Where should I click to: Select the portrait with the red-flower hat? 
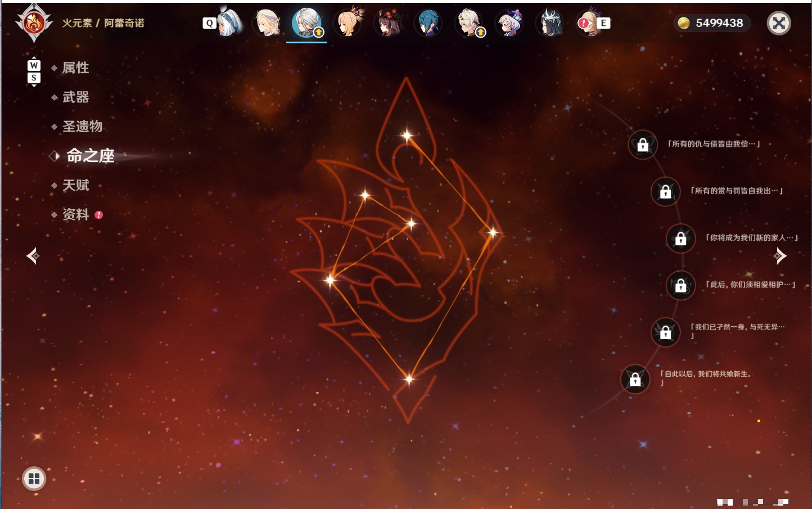pos(389,23)
